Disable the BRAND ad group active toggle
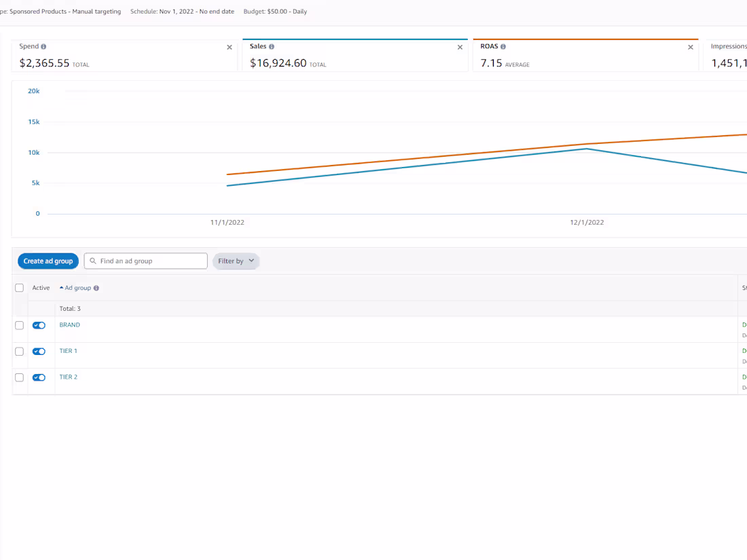This screenshot has width=747, height=560. click(x=39, y=325)
